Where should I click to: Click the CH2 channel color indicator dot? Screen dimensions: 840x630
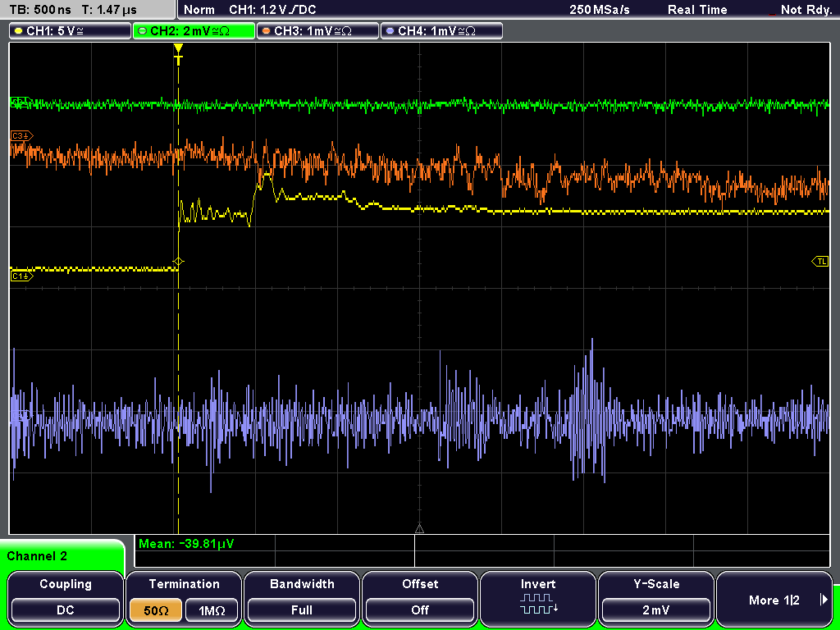pyautogui.click(x=143, y=31)
